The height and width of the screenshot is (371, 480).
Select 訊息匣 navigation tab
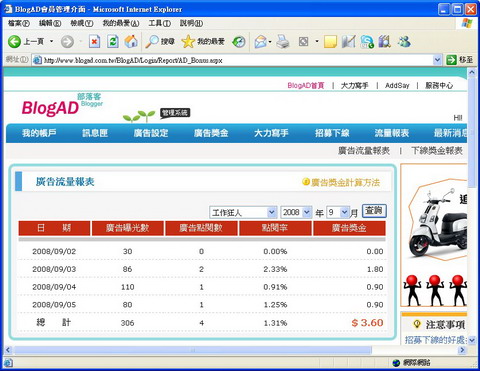[x=95, y=133]
